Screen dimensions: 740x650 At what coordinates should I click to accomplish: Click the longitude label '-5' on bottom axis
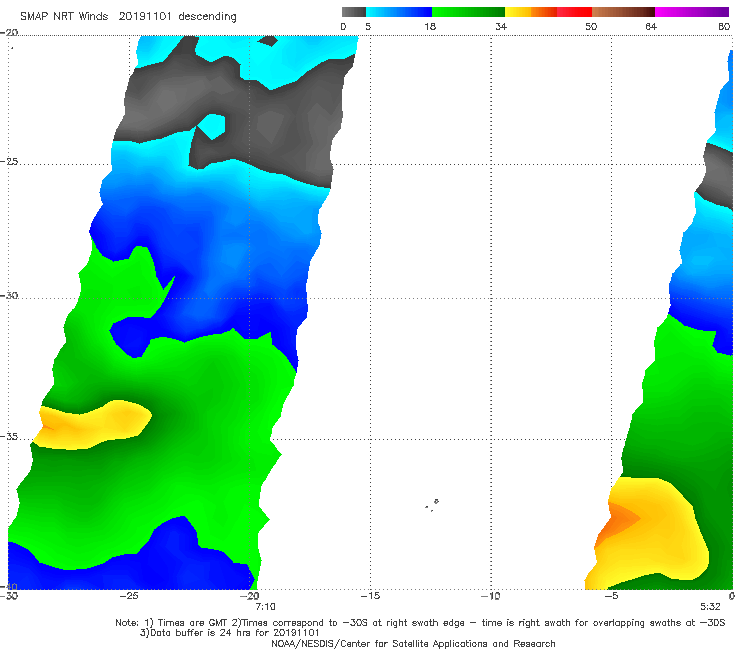pos(611,596)
